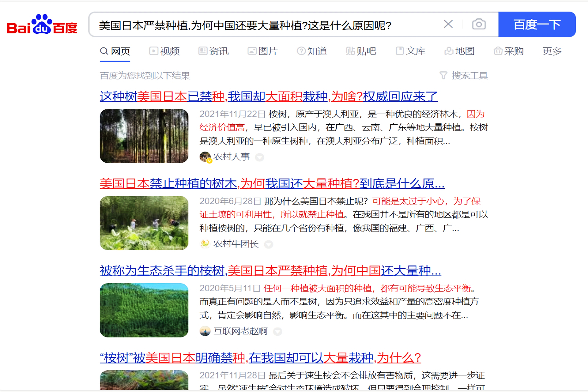
Task: Click 互联网老赵啊 avatar icon
Action: tap(205, 331)
